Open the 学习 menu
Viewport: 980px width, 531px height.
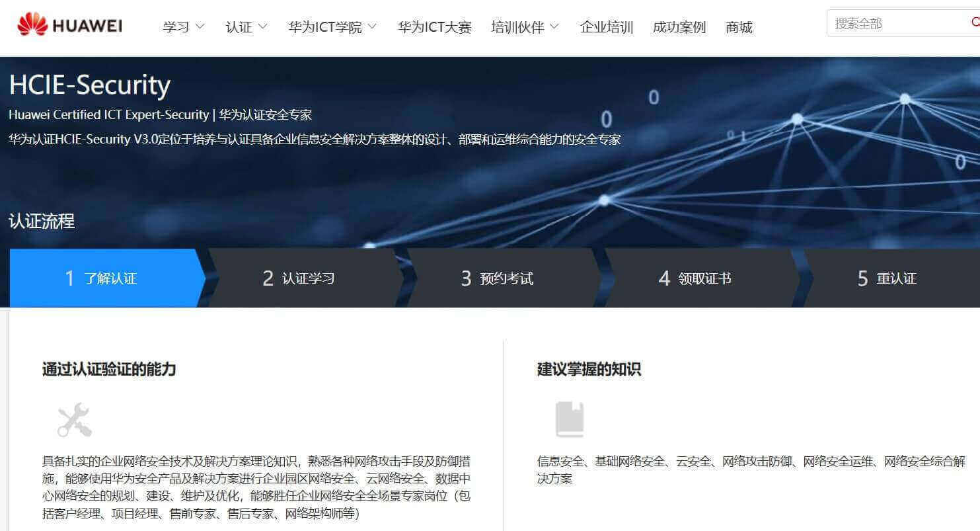176,27
